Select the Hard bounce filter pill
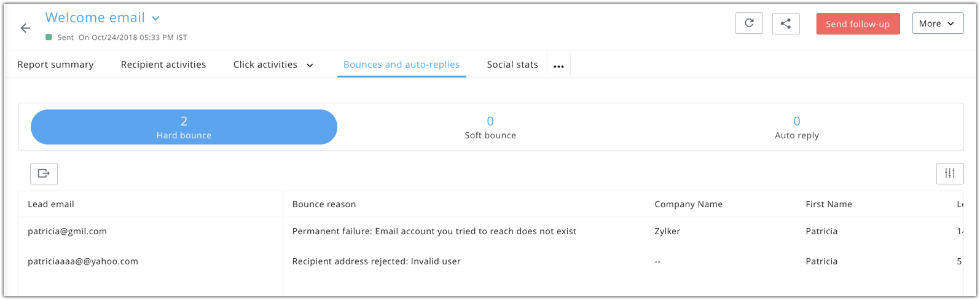980x300 pixels. click(184, 127)
